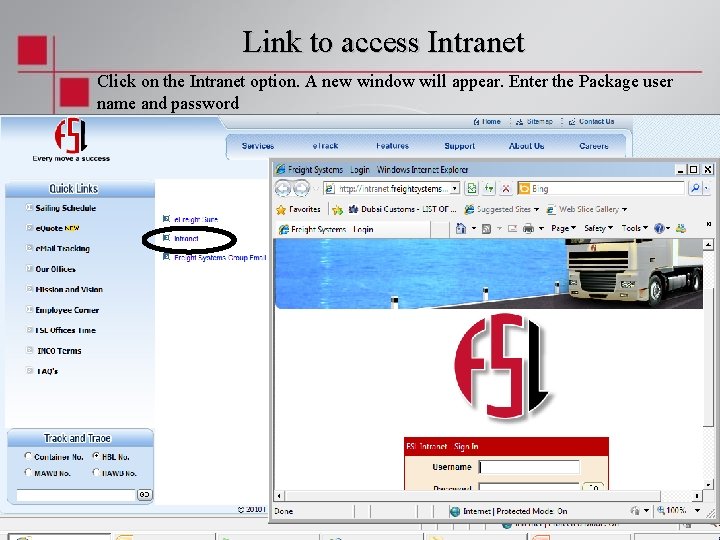
Task: Open the Tools menu
Action: 635,228
